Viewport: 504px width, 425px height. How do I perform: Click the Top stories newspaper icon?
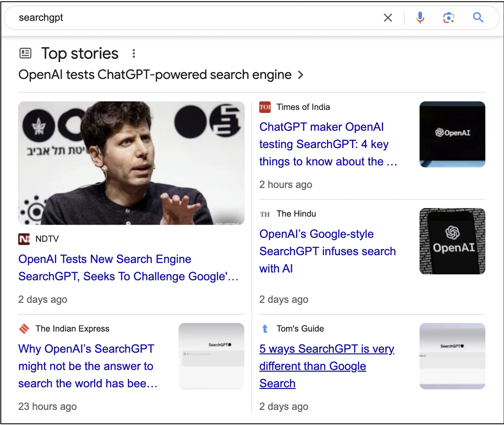point(25,53)
